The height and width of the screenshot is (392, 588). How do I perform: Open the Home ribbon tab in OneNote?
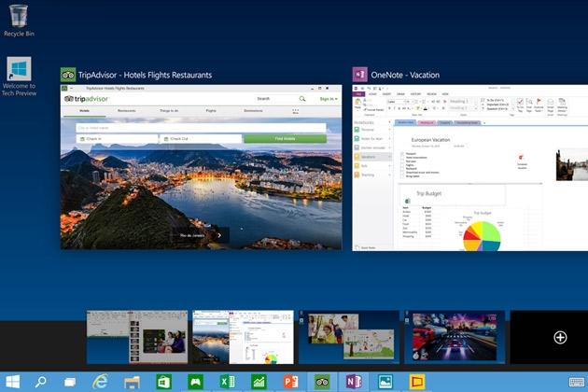372,94
